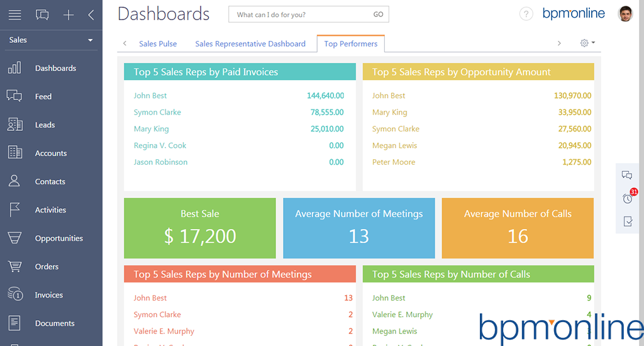The image size is (644, 346).
Task: Collapse the left sidebar with the arrow
Action: (x=91, y=15)
